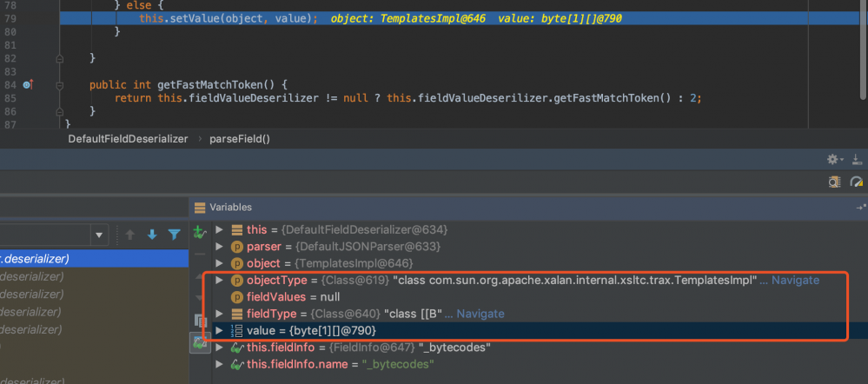This screenshot has height=384, width=868.
Task: Expand the 'this.fieldInfo.name' watch node
Action: pyautogui.click(x=219, y=365)
